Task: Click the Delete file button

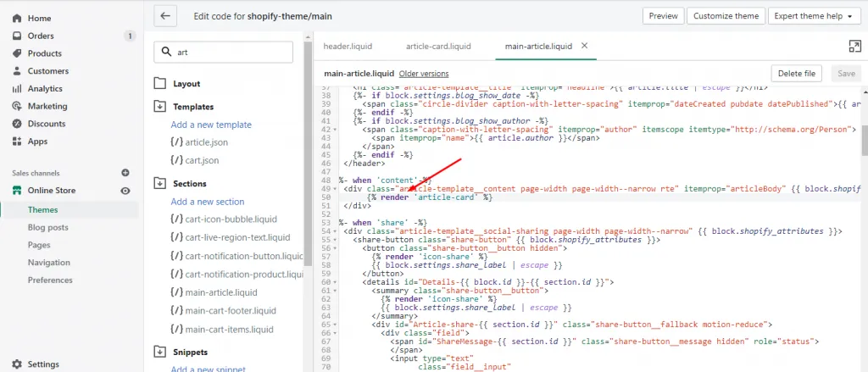Action: 797,73
